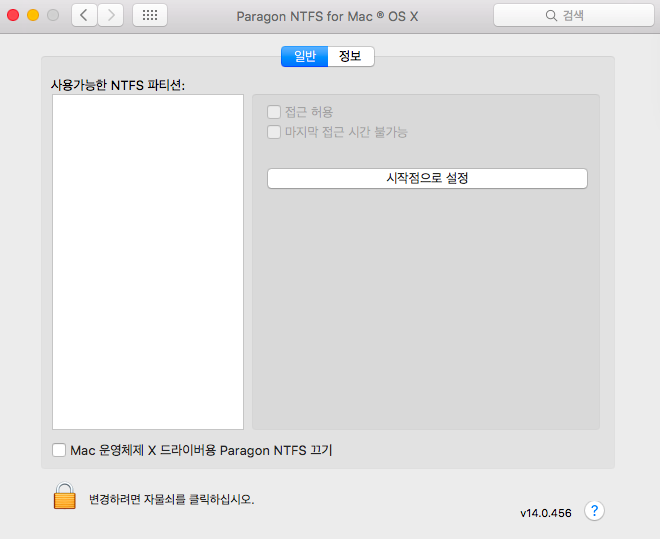660x539 pixels.
Task: Go forward with the right arrow
Action: [x=111, y=16]
